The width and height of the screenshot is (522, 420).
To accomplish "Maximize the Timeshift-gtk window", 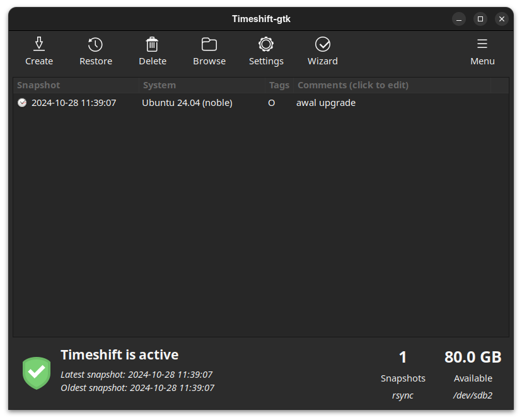I will pyautogui.click(x=480, y=19).
